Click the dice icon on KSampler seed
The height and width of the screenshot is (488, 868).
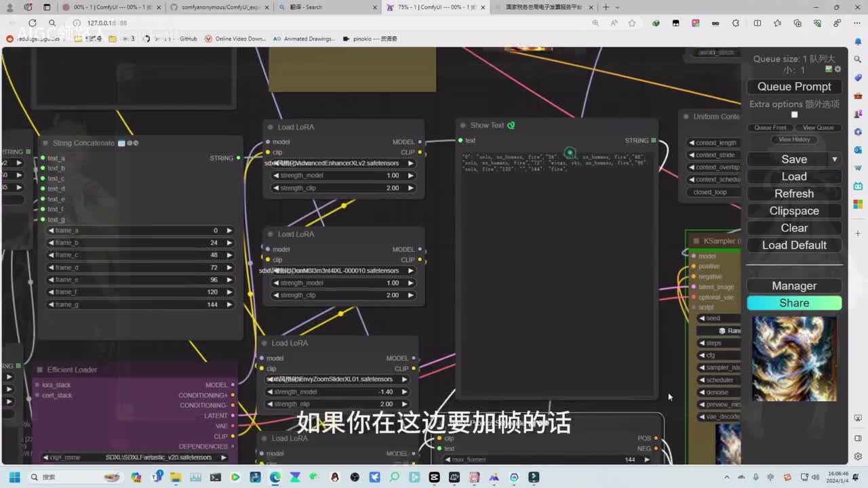click(x=722, y=331)
